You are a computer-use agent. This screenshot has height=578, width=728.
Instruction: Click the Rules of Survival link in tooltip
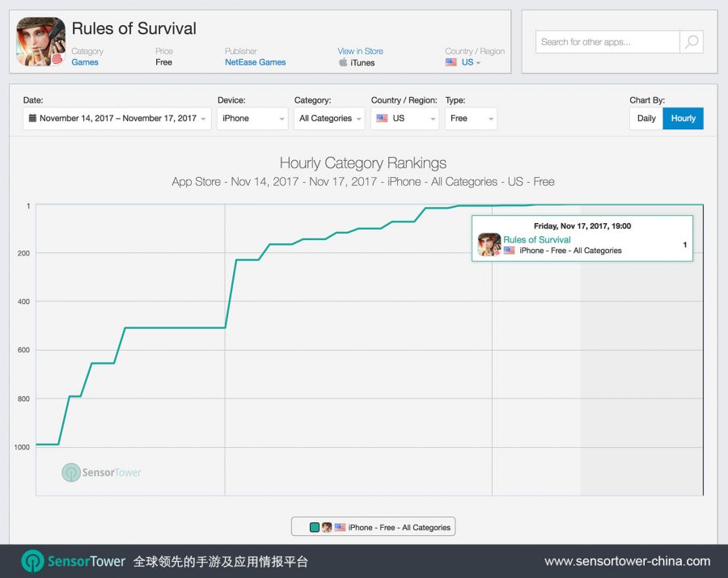point(537,239)
